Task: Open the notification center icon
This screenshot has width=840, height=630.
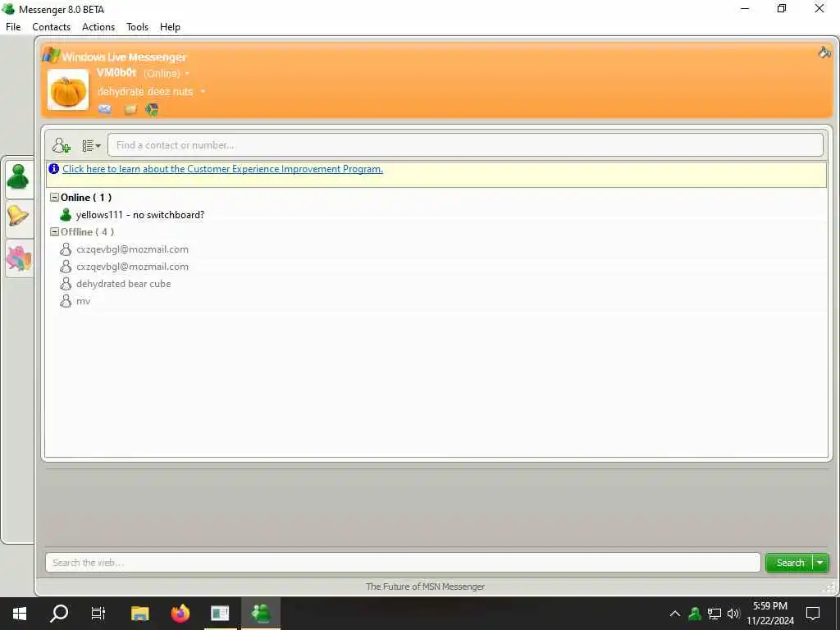Action: 813,614
